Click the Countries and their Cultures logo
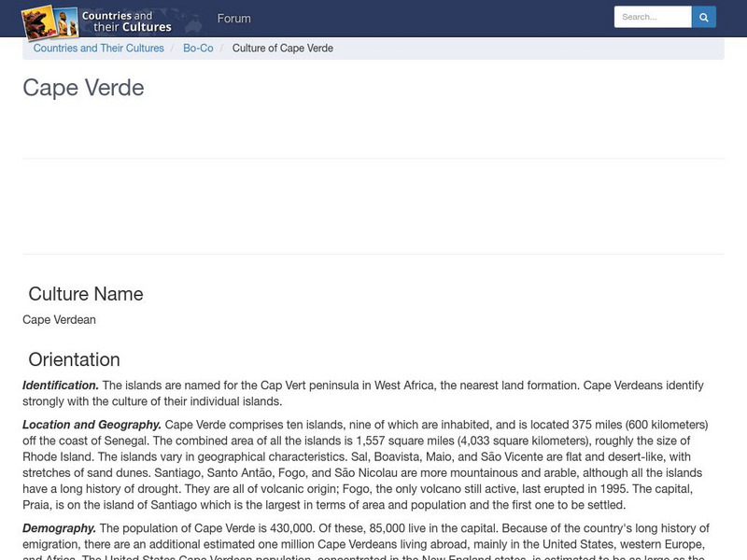 97,21
